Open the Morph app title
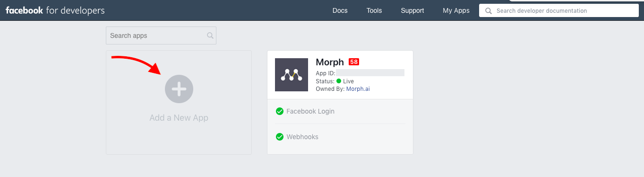This screenshot has width=644, height=177. coord(330,62)
